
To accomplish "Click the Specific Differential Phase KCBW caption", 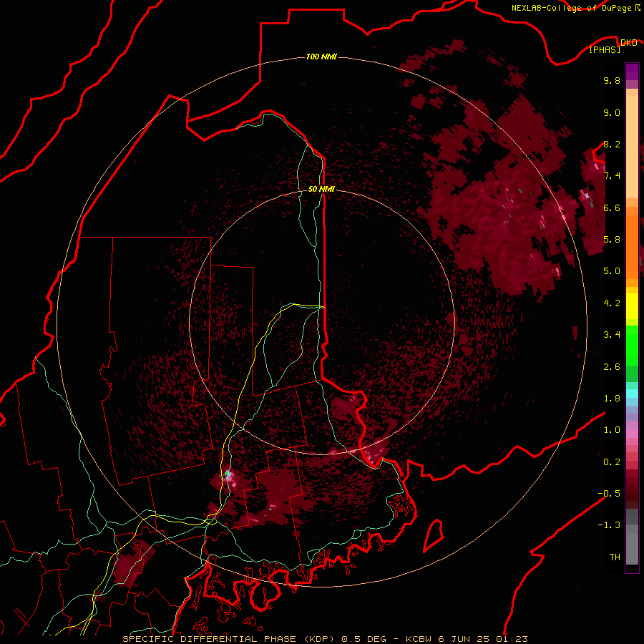I will (325, 639).
